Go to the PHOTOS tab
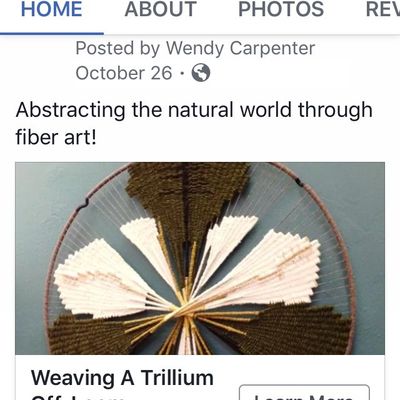This screenshot has width=400, height=400. click(x=281, y=9)
